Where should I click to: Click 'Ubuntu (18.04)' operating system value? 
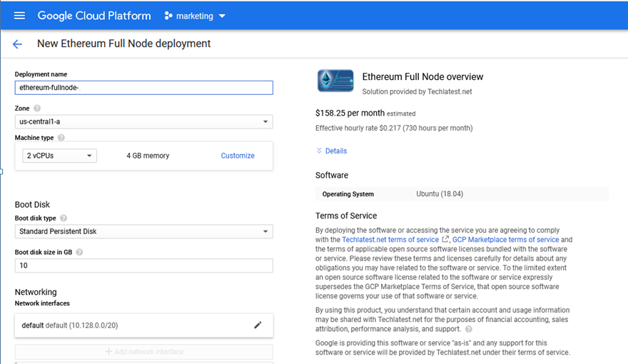(440, 194)
